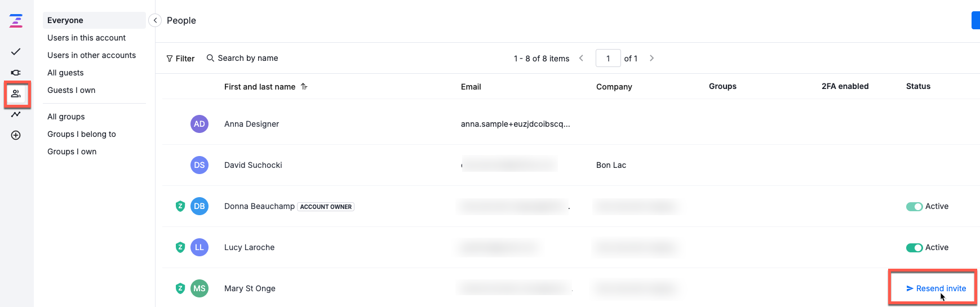Viewport: 980px width, 307px height.
Task: Go to the next page arrow
Action: [651, 58]
